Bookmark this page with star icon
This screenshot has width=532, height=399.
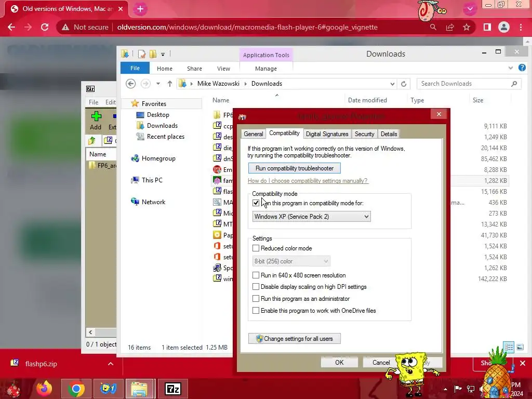tap(467, 27)
